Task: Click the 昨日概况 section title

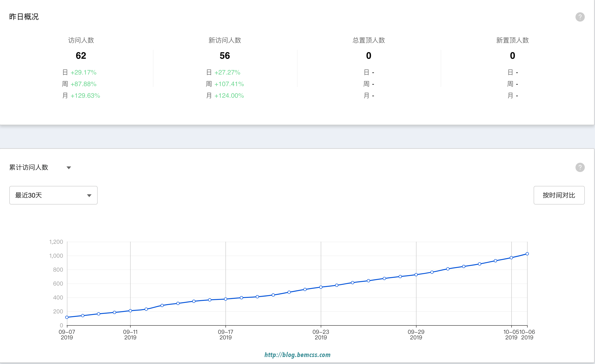Action: click(x=24, y=17)
